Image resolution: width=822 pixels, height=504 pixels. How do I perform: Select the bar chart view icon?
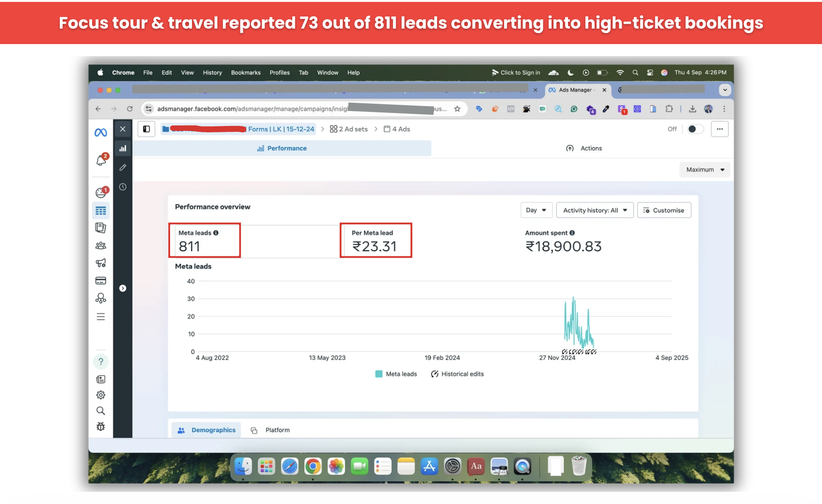tap(123, 148)
